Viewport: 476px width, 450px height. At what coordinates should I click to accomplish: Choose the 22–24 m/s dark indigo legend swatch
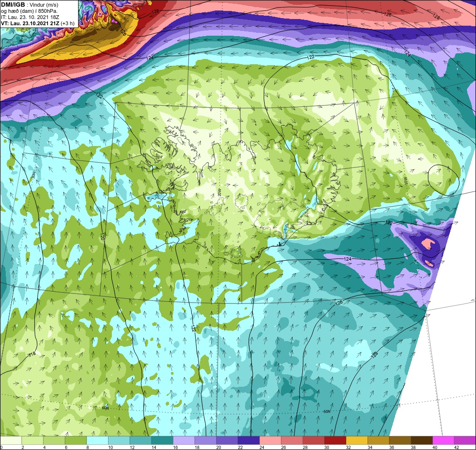coord(248,440)
